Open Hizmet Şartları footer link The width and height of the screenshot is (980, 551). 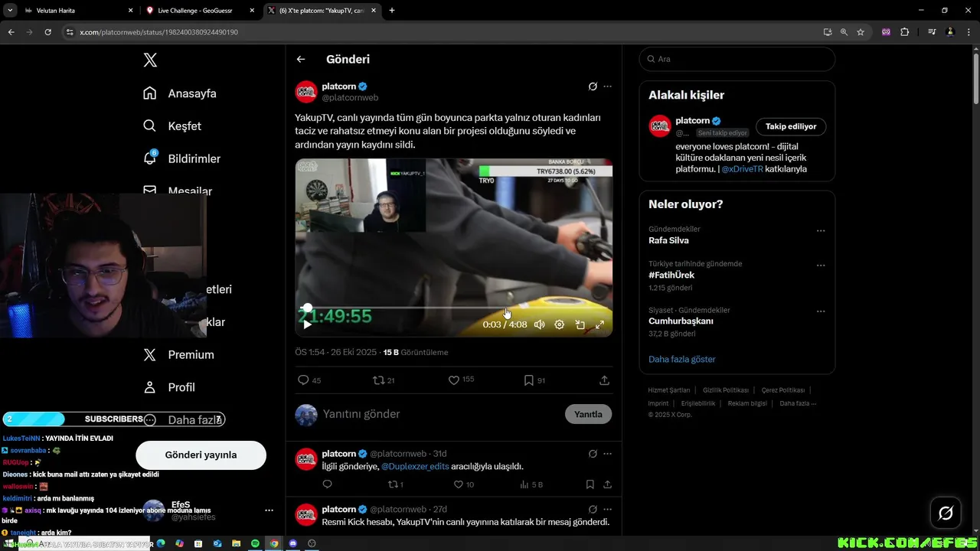coord(669,390)
